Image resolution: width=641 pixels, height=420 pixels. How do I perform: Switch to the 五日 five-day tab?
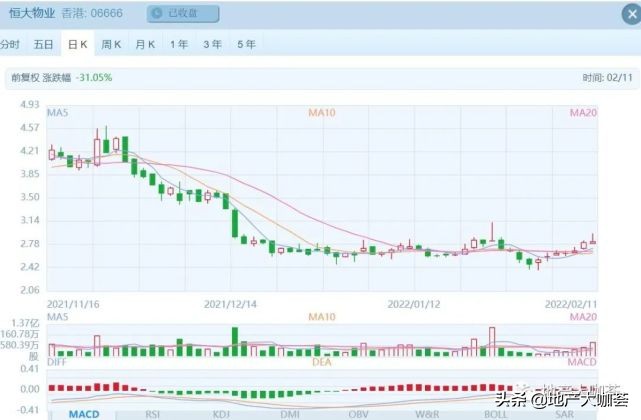pos(43,44)
